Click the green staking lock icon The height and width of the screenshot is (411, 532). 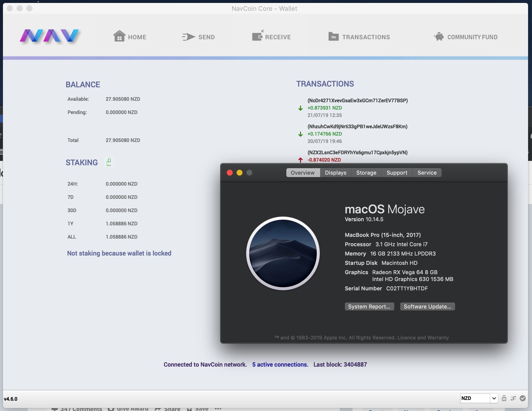[x=109, y=162]
